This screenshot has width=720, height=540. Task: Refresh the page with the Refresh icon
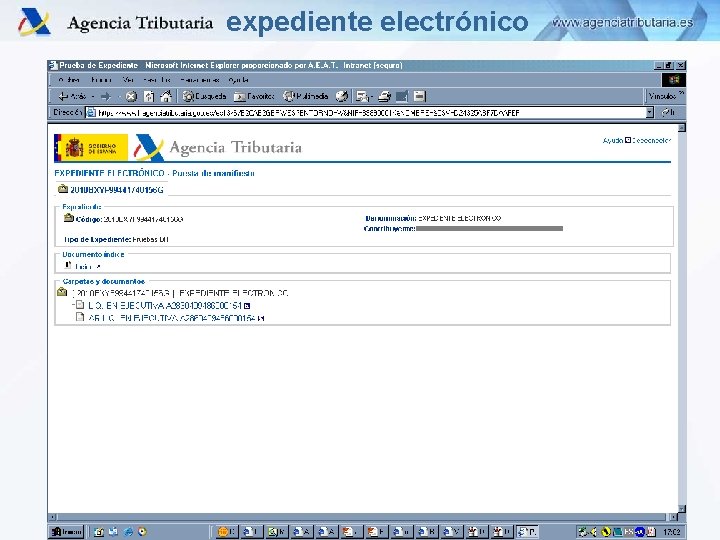tap(149, 96)
